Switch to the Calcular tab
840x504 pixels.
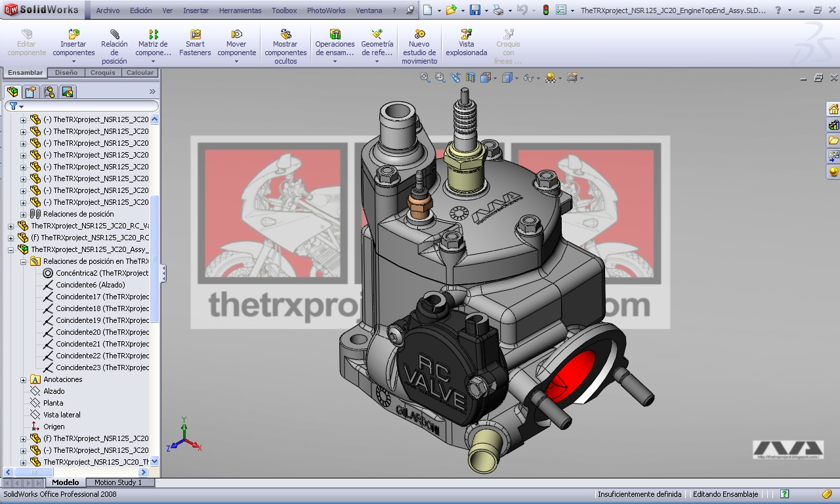coord(140,73)
